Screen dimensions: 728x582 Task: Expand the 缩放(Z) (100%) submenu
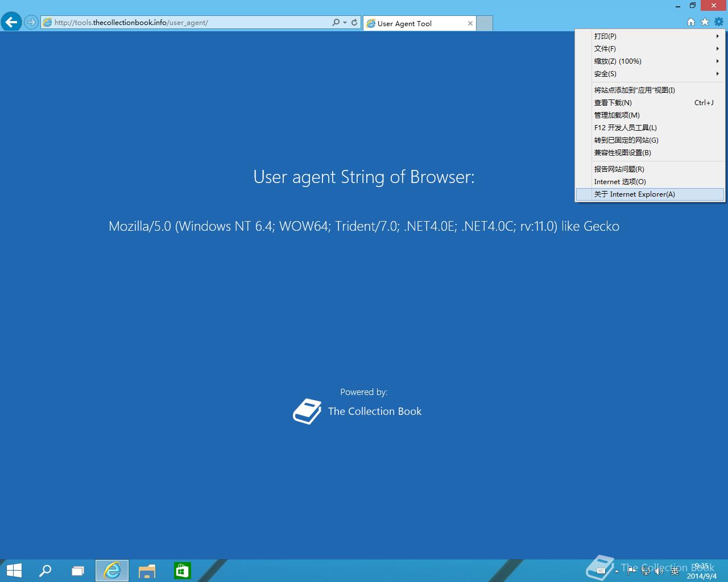[650, 61]
